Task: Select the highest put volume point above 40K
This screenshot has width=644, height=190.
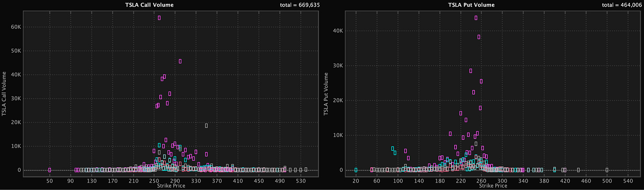Action: point(476,18)
